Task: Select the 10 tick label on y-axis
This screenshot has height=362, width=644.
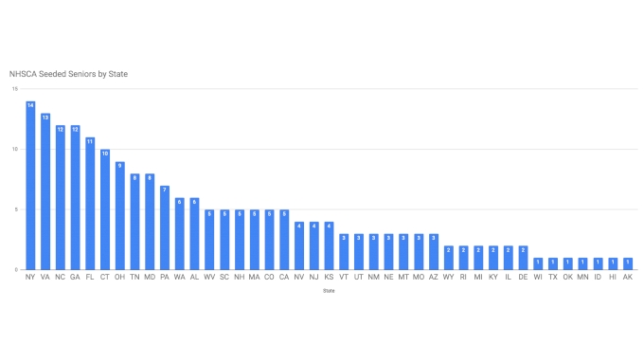Action: point(15,149)
